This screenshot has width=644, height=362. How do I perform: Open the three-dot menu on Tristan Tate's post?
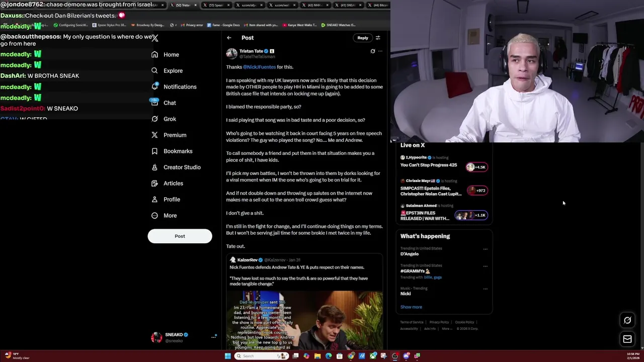click(x=380, y=51)
